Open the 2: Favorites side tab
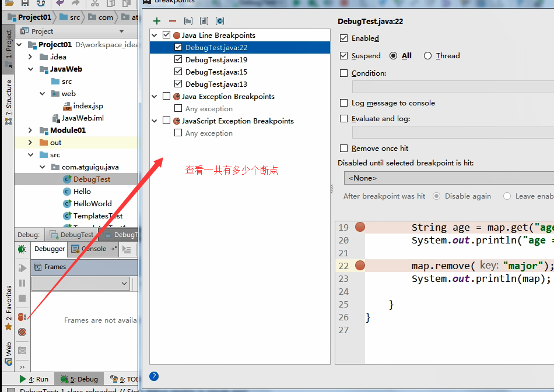The image size is (554, 392). (x=8, y=308)
